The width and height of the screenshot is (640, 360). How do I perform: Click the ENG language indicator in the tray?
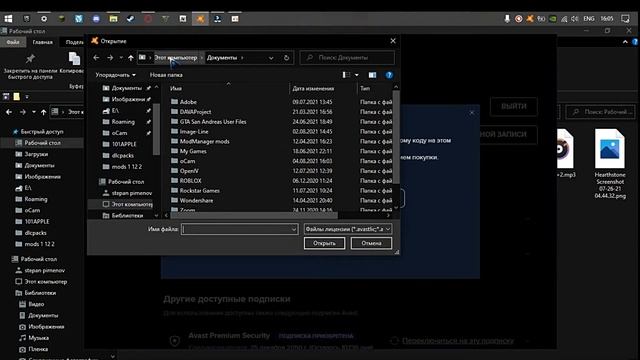(x=589, y=19)
